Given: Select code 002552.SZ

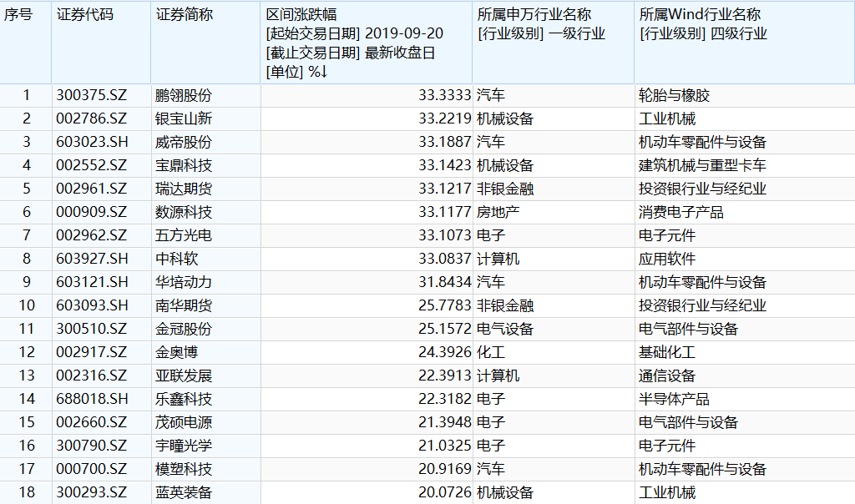Looking at the screenshot, I should click(x=91, y=166).
